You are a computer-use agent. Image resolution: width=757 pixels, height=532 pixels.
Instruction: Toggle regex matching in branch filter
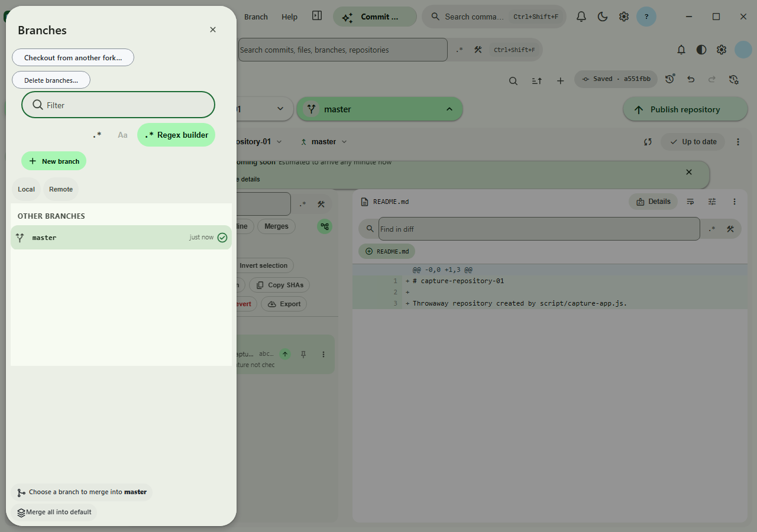97,135
